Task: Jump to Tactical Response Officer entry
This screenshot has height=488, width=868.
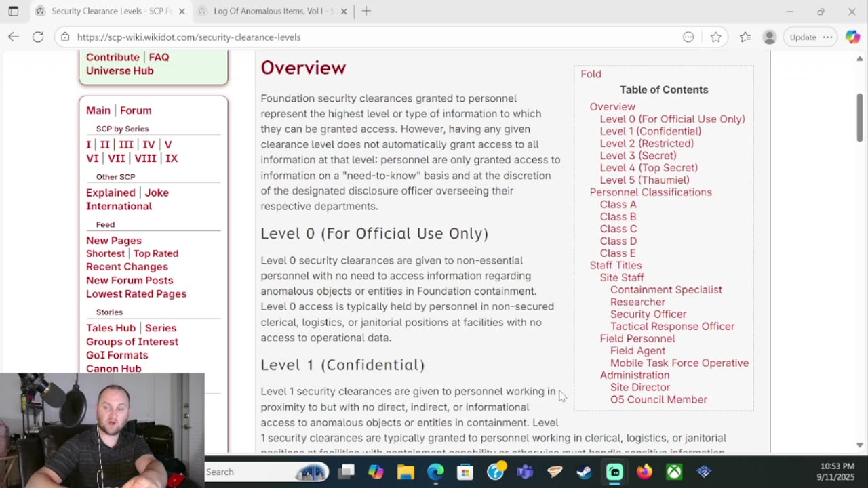Action: (672, 327)
